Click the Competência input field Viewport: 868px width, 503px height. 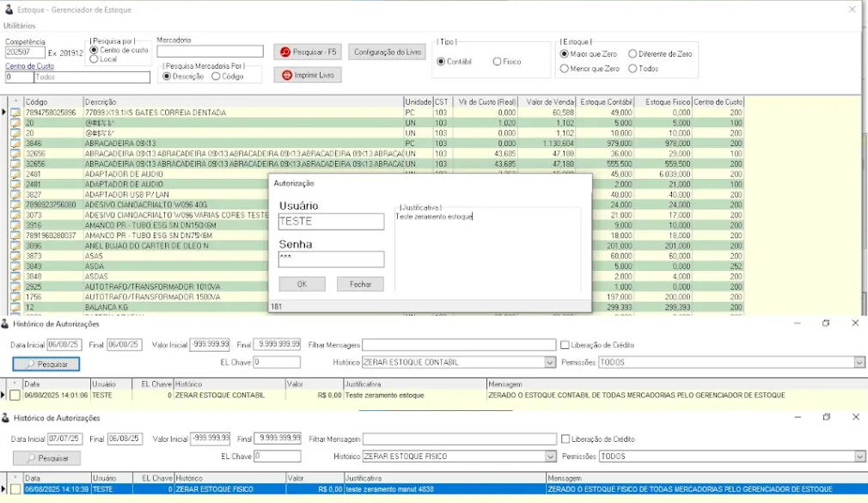coord(25,52)
